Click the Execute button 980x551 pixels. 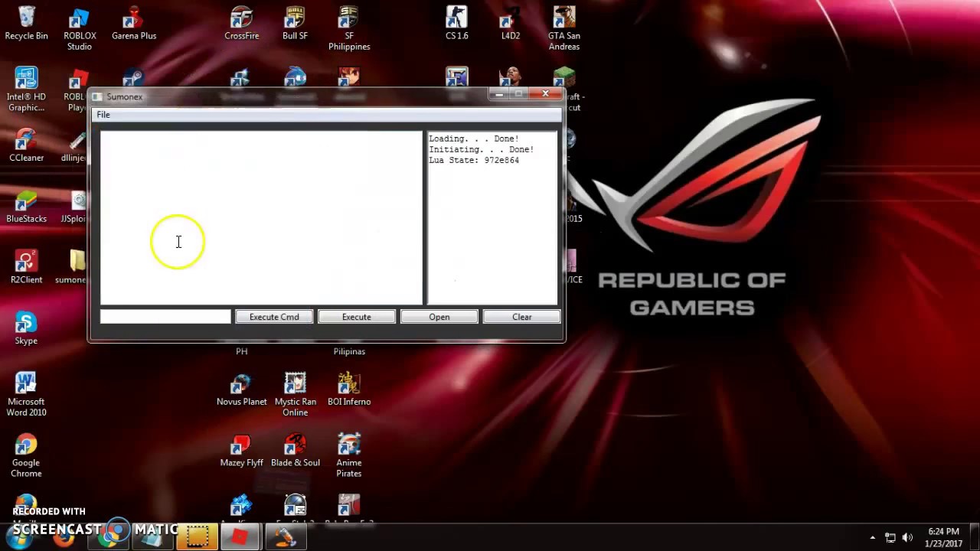[357, 317]
